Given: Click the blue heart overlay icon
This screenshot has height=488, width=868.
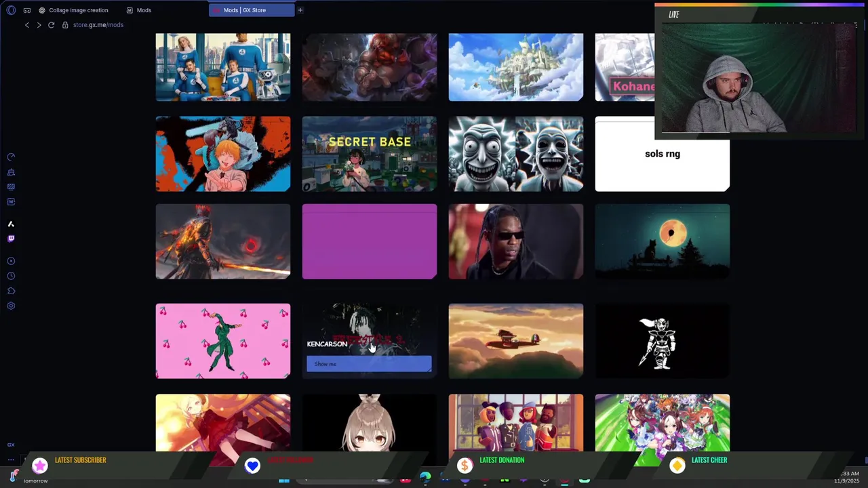Looking at the screenshot, I should pyautogui.click(x=252, y=466).
